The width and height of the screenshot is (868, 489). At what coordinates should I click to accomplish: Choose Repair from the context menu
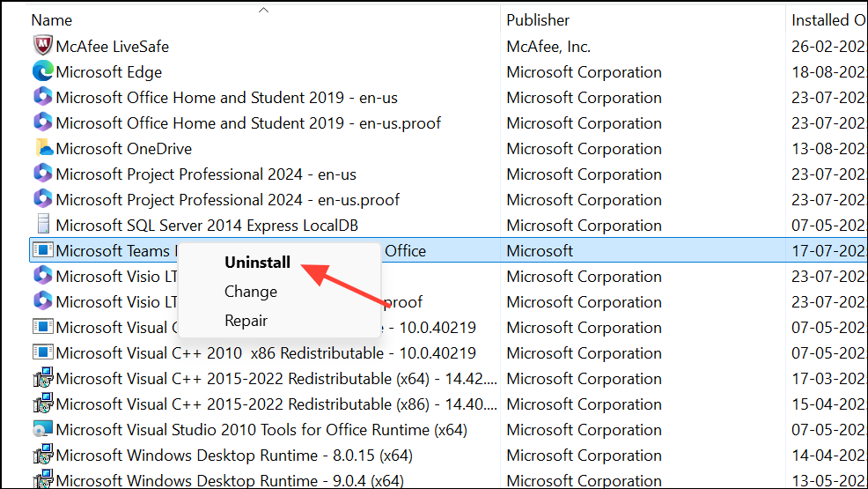coord(246,321)
